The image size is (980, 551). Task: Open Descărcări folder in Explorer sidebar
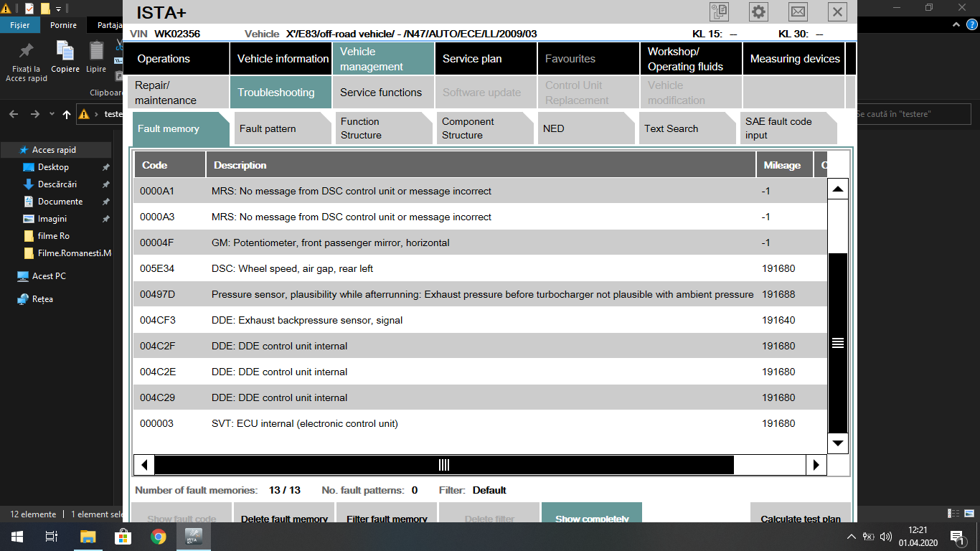(x=56, y=184)
